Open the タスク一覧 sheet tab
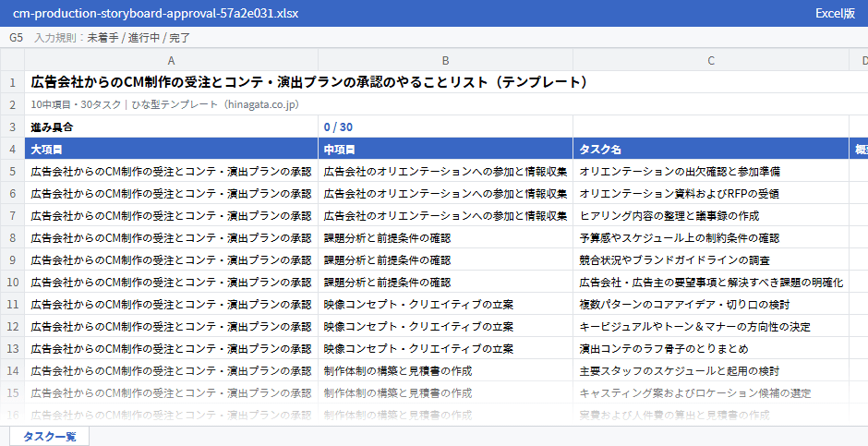The height and width of the screenshot is (446, 868). click(49, 436)
